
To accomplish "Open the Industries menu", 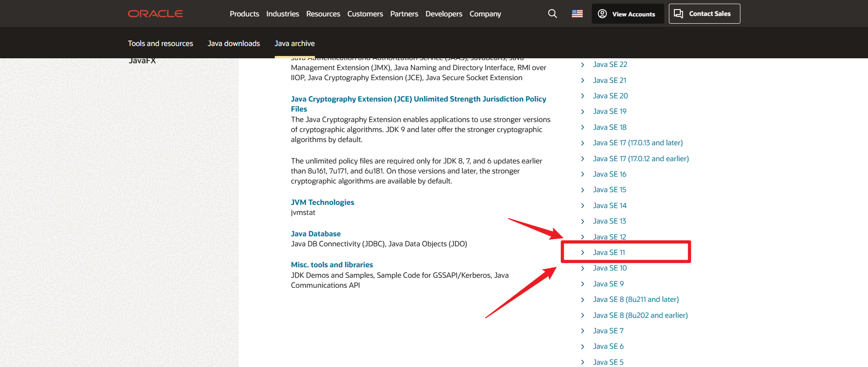I will coord(282,14).
